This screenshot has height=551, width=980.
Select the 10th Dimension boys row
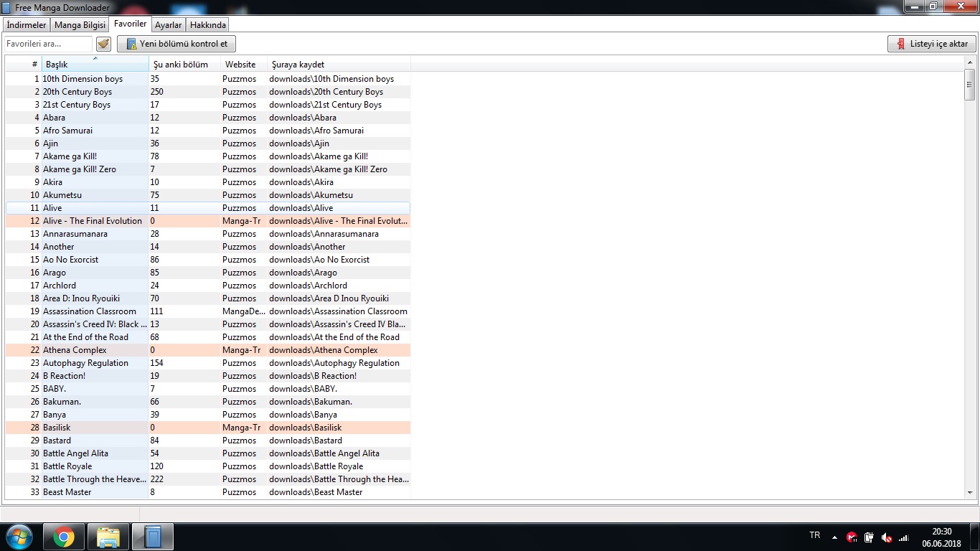(x=208, y=79)
